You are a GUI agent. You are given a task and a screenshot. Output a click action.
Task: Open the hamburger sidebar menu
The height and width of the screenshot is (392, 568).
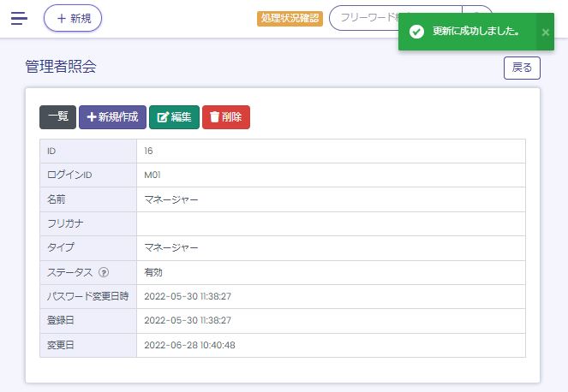[19, 18]
